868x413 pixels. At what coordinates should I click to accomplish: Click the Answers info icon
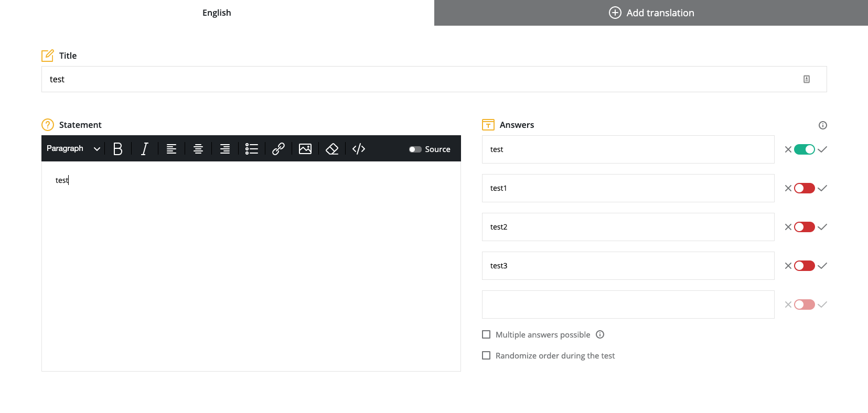point(822,125)
